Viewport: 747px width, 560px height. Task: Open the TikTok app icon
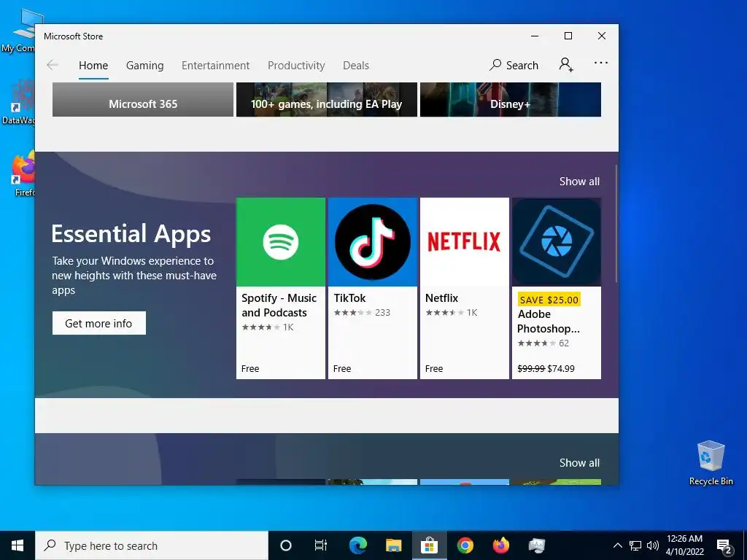tap(373, 242)
